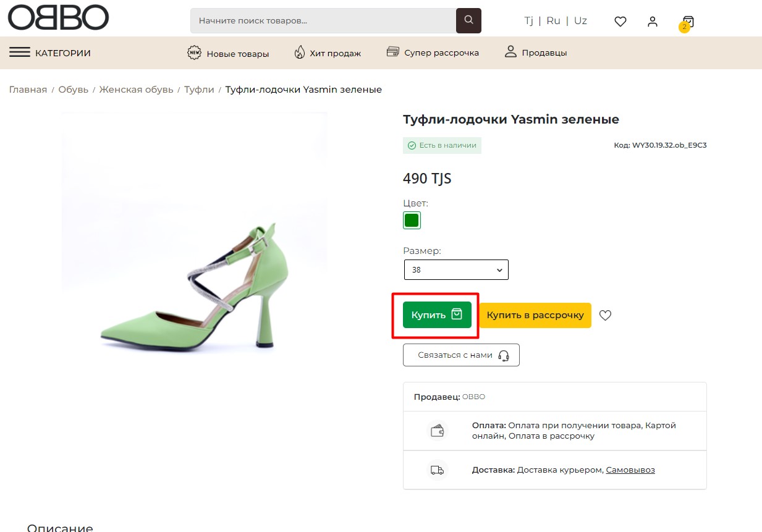Go to Хит продаж section
Viewport: 762px width, 532px height.
327,53
